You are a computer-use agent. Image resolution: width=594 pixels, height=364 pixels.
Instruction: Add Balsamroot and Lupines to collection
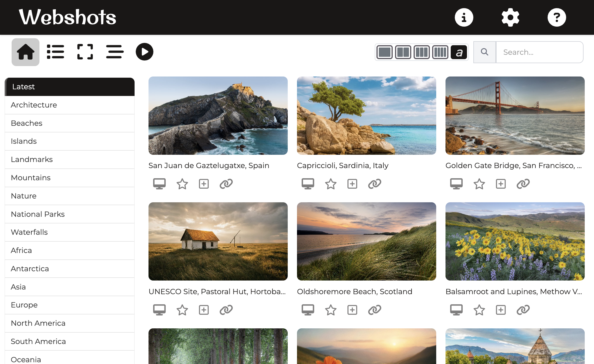(x=501, y=310)
